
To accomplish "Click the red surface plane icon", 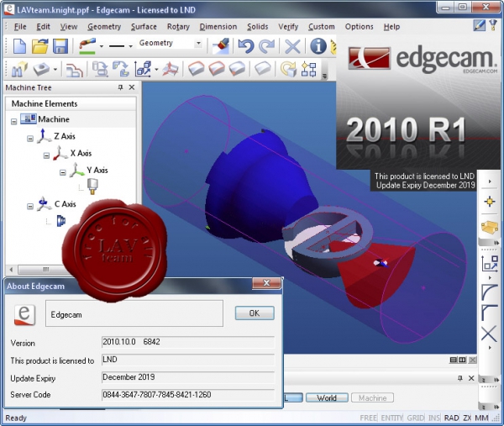I will [x=171, y=69].
